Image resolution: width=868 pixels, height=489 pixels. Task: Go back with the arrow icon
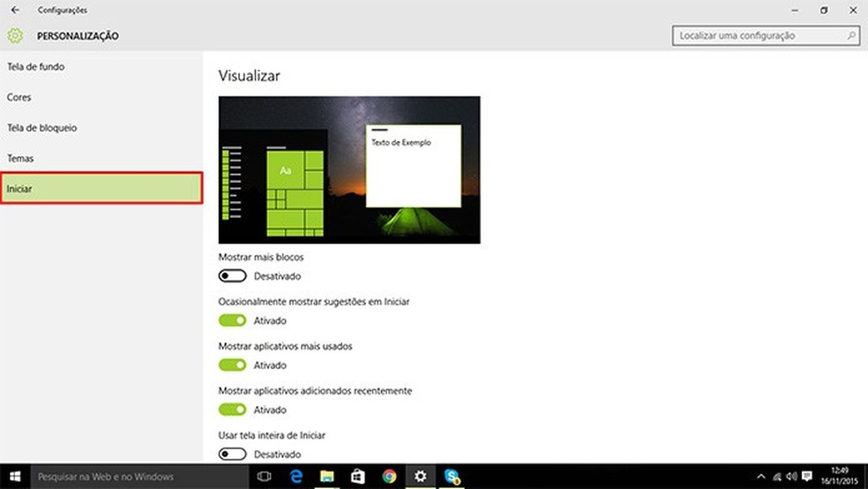point(15,10)
